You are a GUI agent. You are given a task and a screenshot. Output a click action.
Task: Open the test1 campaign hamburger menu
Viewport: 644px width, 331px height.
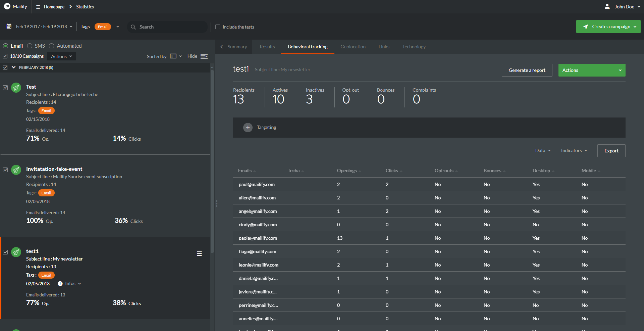click(x=199, y=253)
